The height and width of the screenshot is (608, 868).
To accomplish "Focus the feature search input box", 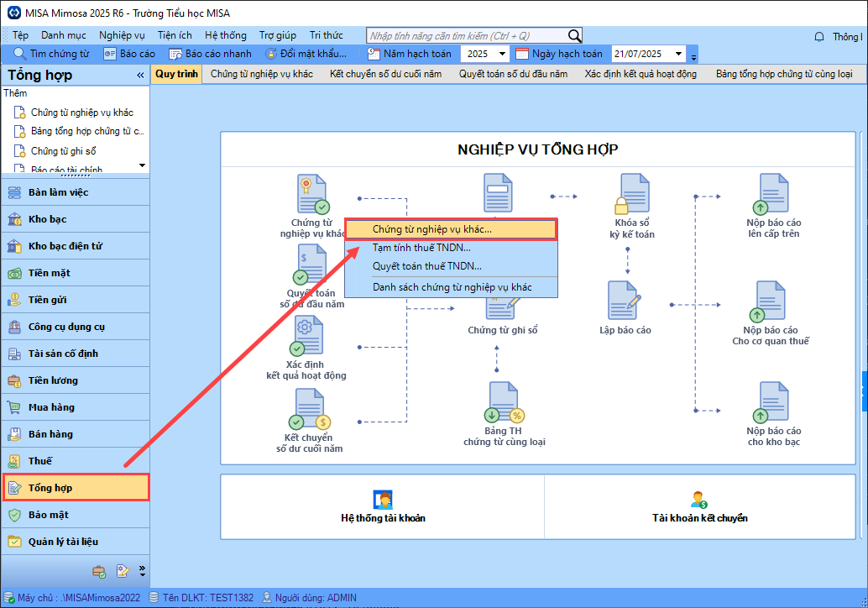I will click(467, 36).
